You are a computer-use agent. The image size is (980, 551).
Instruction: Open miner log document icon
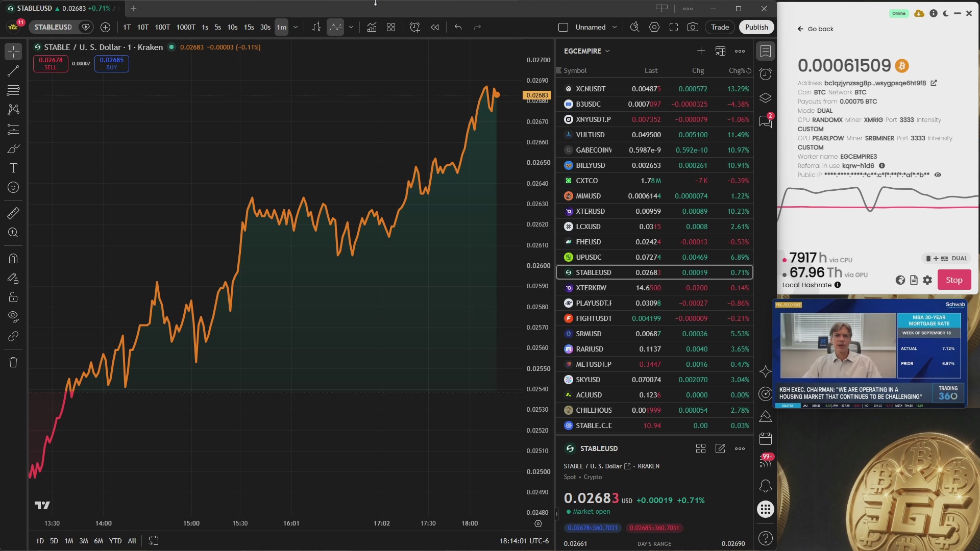(914, 280)
